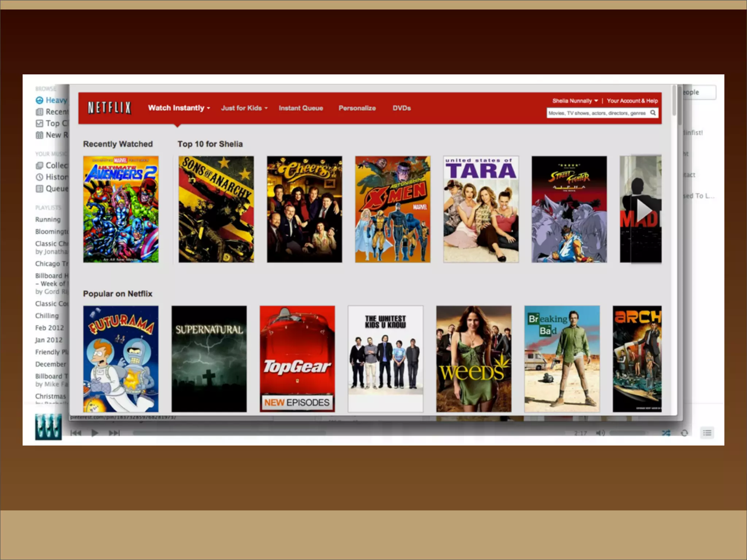Click the Netflix logo
This screenshot has width=747, height=560.
pos(109,108)
